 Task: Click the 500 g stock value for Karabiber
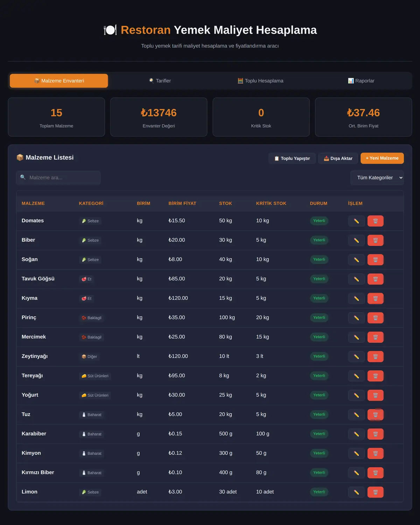(226, 434)
